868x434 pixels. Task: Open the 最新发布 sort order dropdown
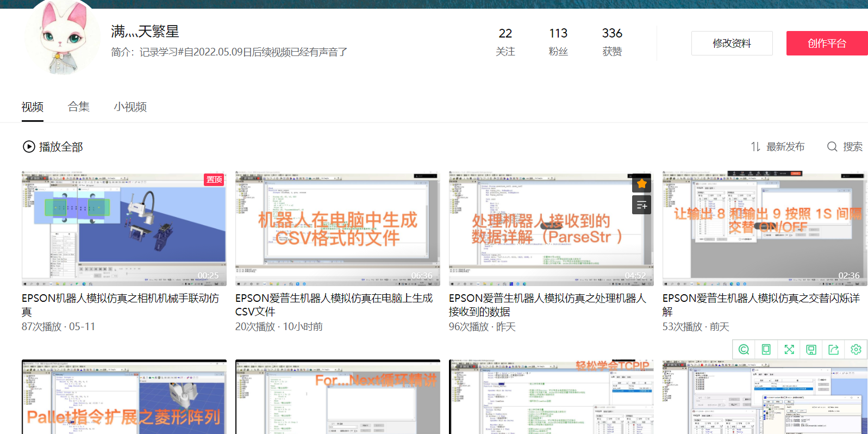(x=778, y=147)
